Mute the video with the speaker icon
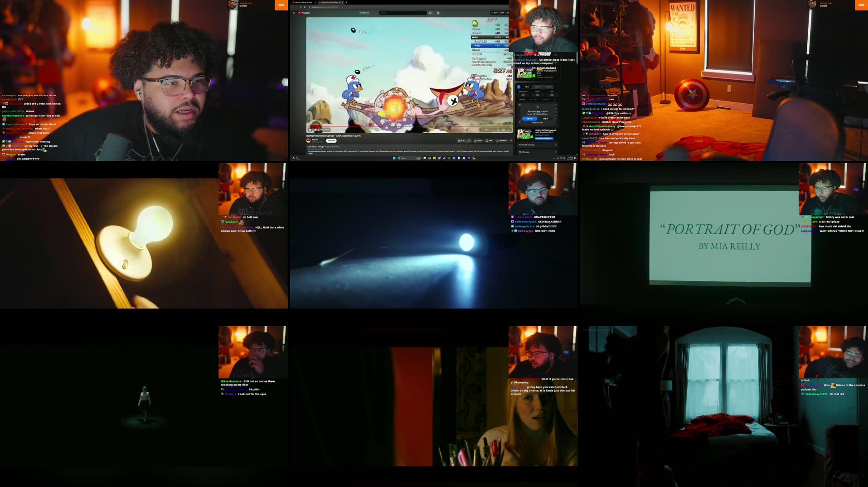 coord(315,130)
